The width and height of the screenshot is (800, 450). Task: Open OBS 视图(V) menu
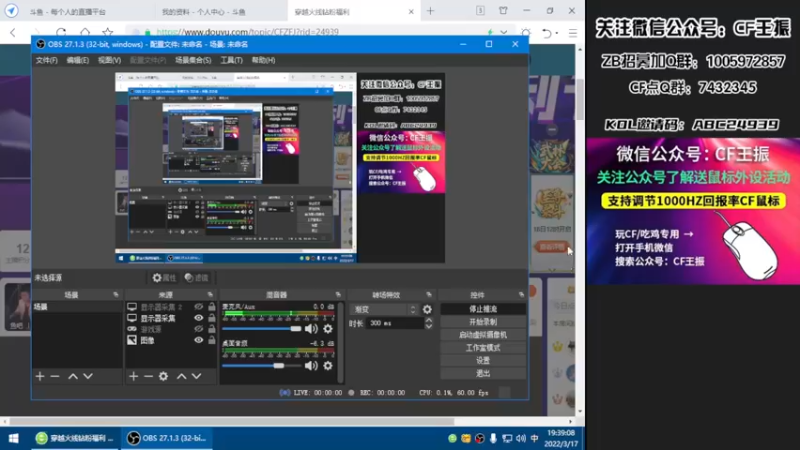click(109, 60)
